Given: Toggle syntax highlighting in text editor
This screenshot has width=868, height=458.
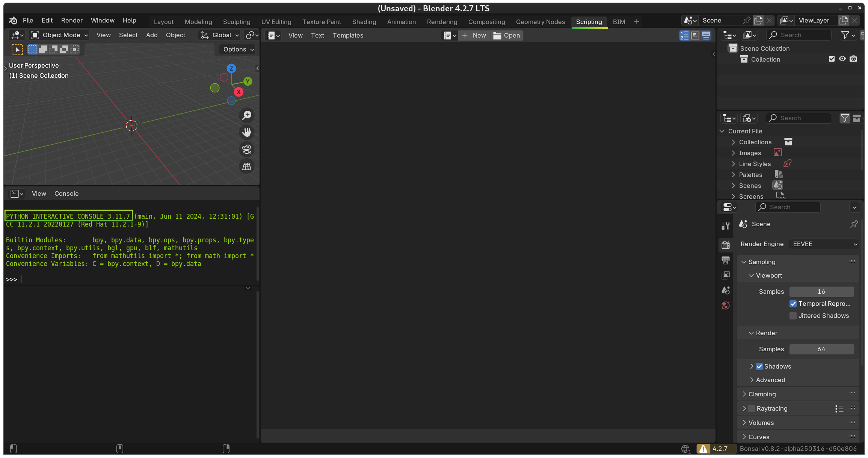Looking at the screenshot, I should point(706,35).
